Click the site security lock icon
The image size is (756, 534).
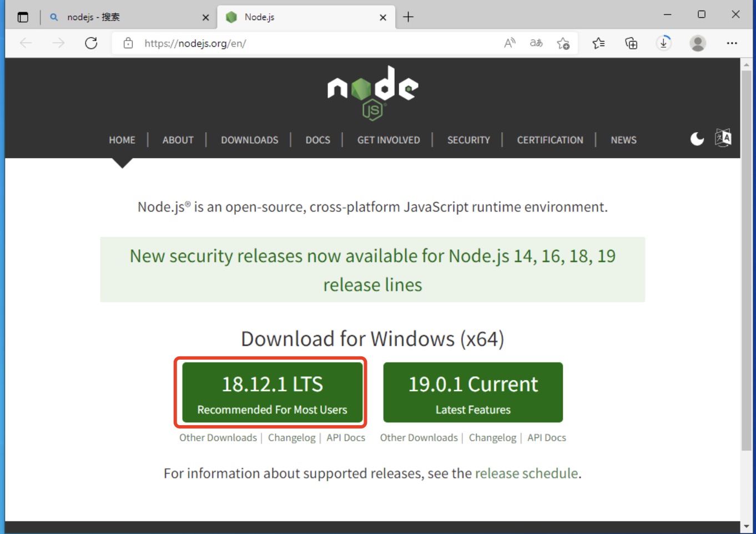coord(128,43)
